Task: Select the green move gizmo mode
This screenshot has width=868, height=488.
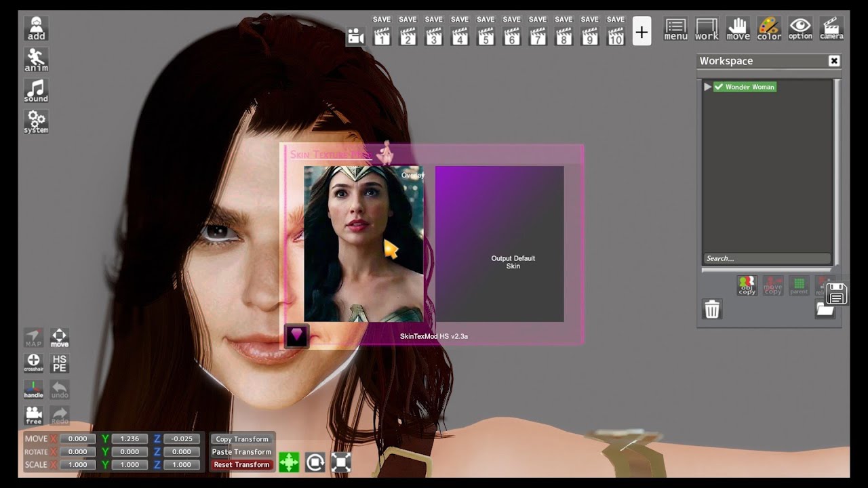Action: [x=289, y=462]
